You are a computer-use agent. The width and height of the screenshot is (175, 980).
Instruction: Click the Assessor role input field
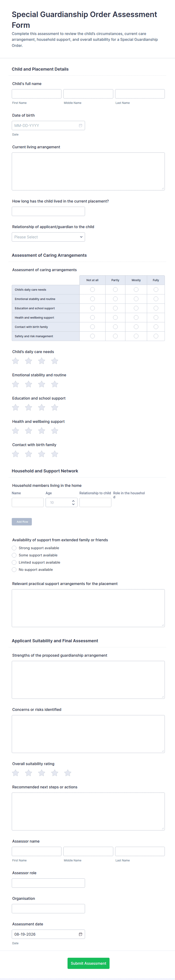point(48,883)
